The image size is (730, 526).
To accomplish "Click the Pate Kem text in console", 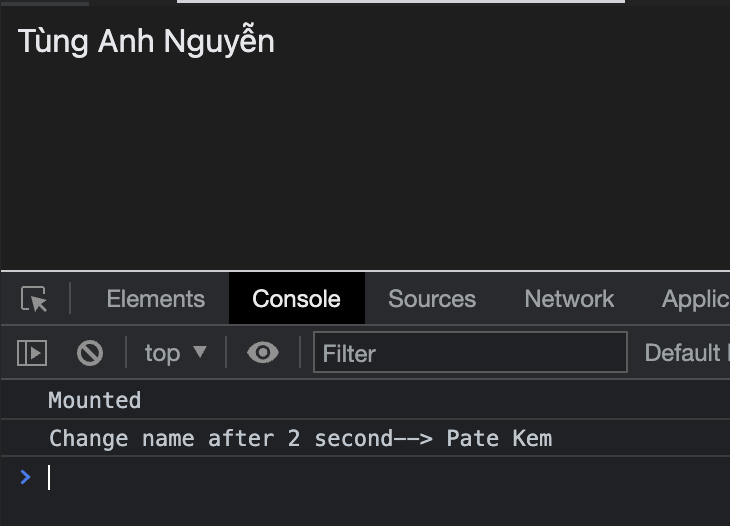I will click(499, 438).
